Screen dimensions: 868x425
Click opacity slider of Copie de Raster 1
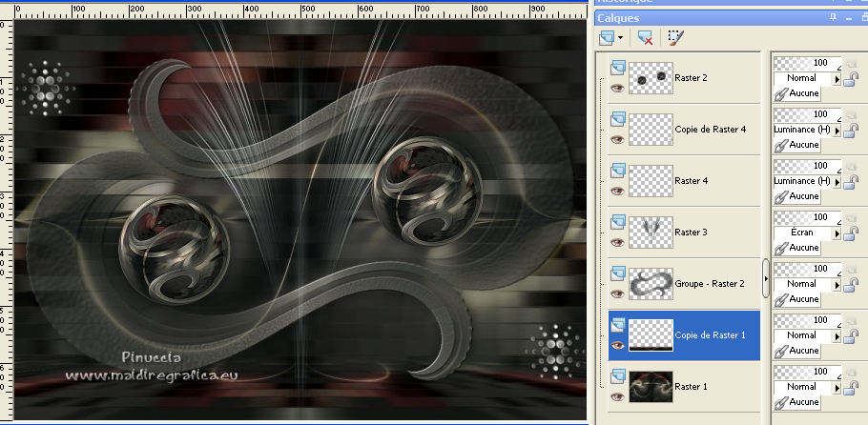(807, 321)
